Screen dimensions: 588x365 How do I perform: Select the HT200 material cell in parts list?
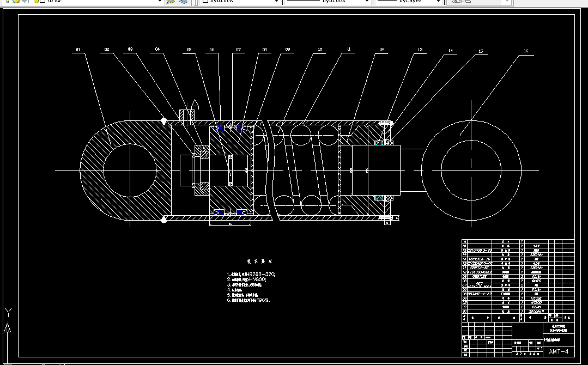(x=536, y=303)
